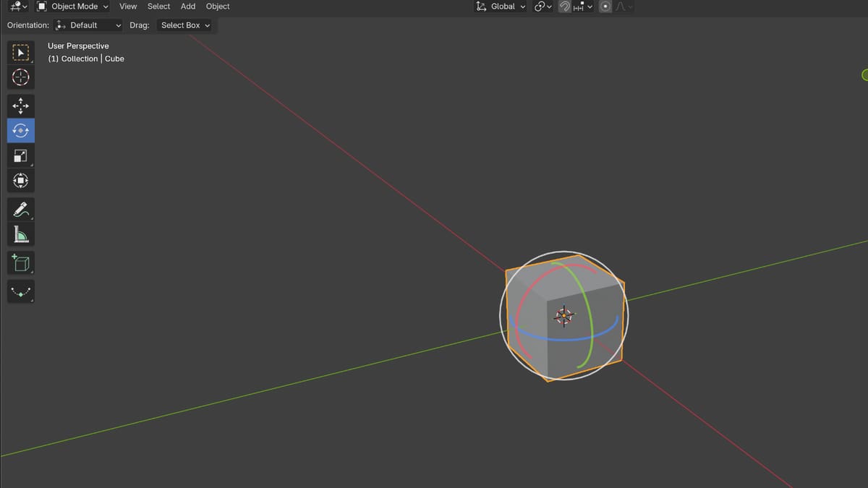Switch to the Scale tool
This screenshot has height=488, width=868.
(21, 155)
